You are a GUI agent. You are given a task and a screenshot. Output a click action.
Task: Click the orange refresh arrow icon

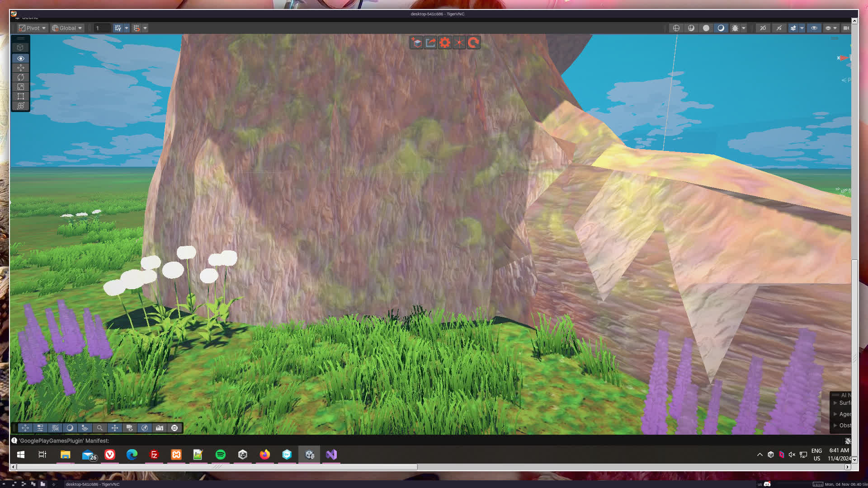coord(473,42)
